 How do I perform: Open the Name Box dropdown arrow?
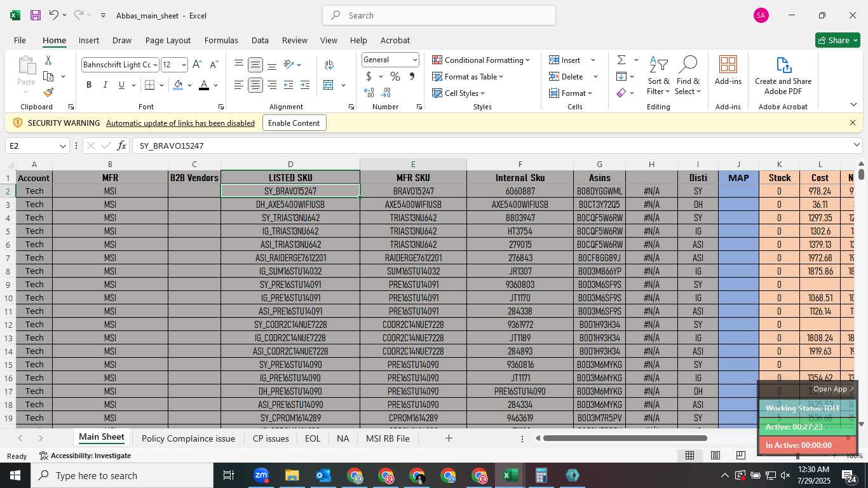coord(62,146)
